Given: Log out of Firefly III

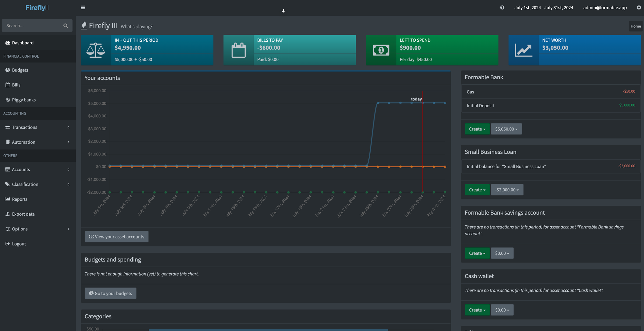Looking at the screenshot, I should click(x=18, y=243).
